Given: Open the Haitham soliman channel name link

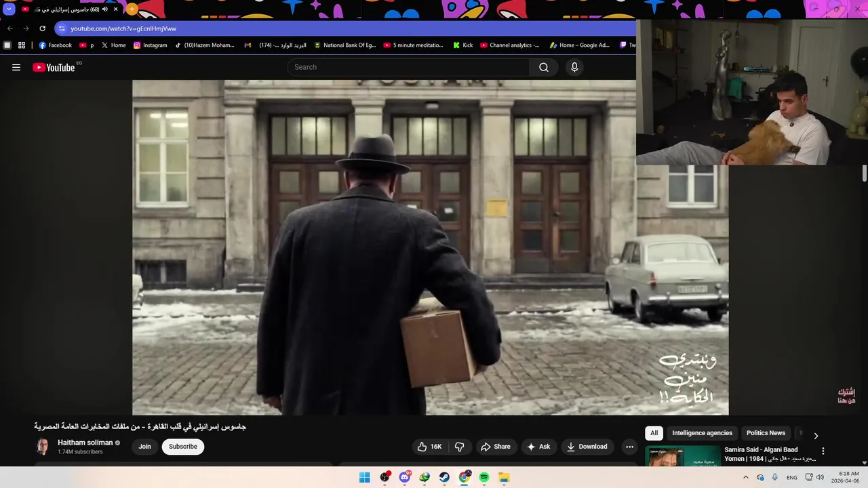Looking at the screenshot, I should pyautogui.click(x=85, y=443).
